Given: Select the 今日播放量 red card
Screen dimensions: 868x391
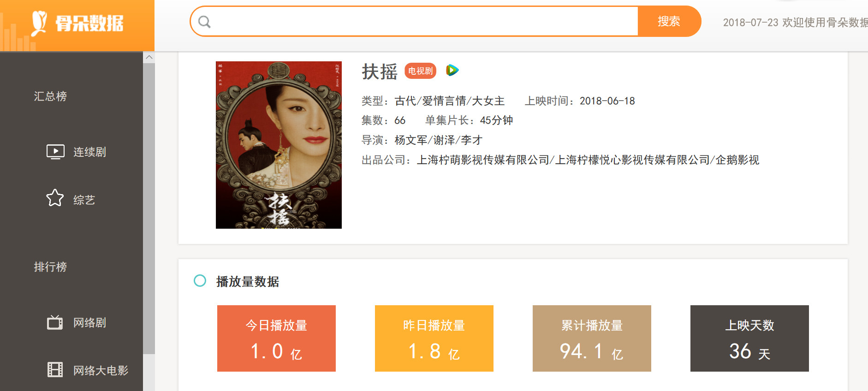Looking at the screenshot, I should tap(276, 338).
